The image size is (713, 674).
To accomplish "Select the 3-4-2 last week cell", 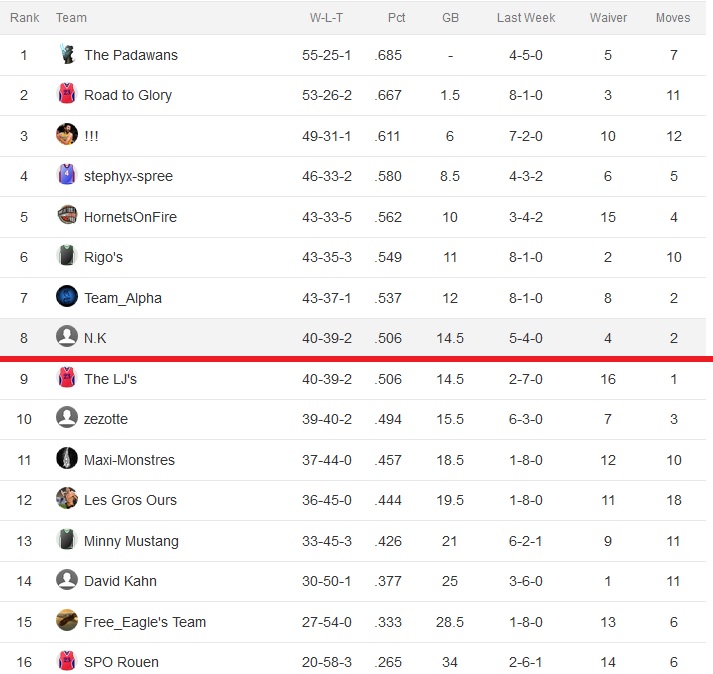I will [526, 217].
